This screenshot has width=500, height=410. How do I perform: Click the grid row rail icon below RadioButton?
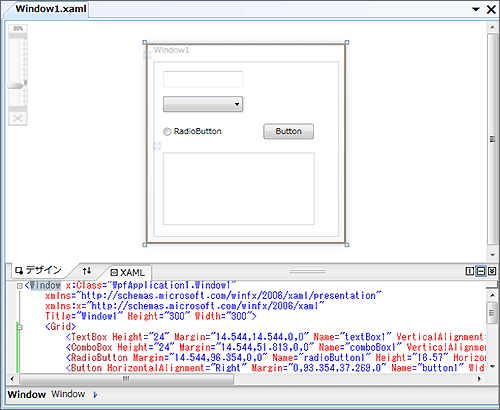[x=157, y=146]
